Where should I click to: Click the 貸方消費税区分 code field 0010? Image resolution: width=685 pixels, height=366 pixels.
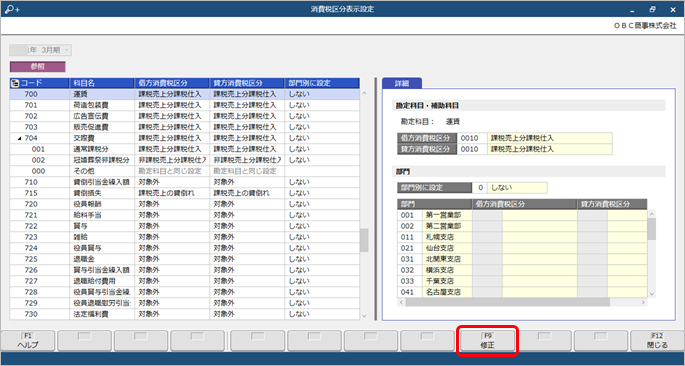point(472,149)
